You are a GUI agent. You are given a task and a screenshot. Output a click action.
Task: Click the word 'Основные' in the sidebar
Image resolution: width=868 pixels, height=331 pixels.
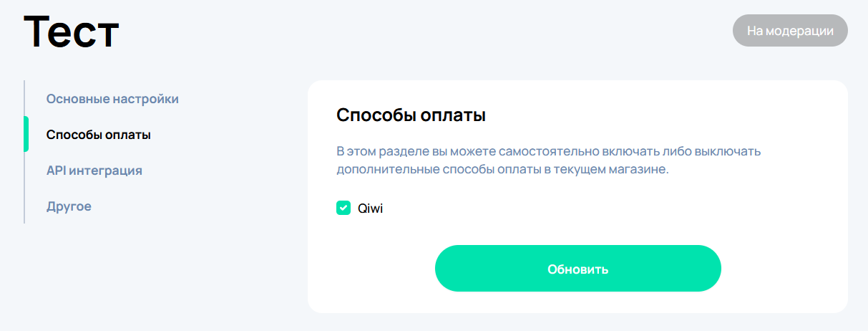pos(78,99)
